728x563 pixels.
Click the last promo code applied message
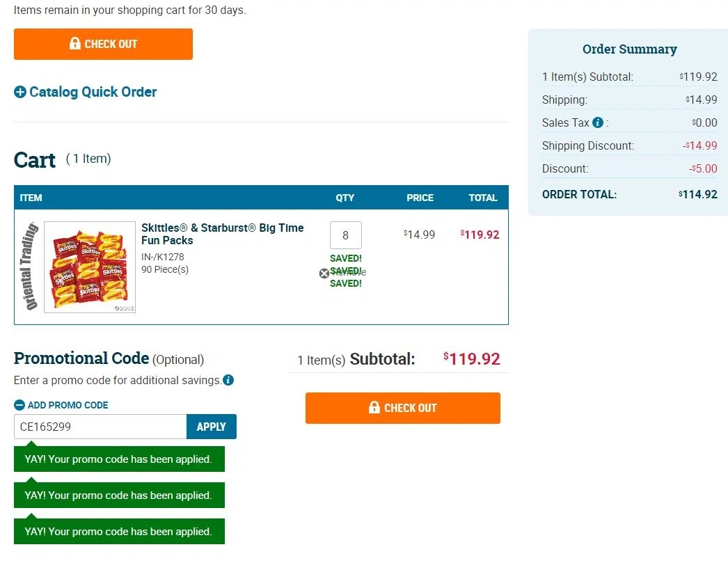[119, 532]
